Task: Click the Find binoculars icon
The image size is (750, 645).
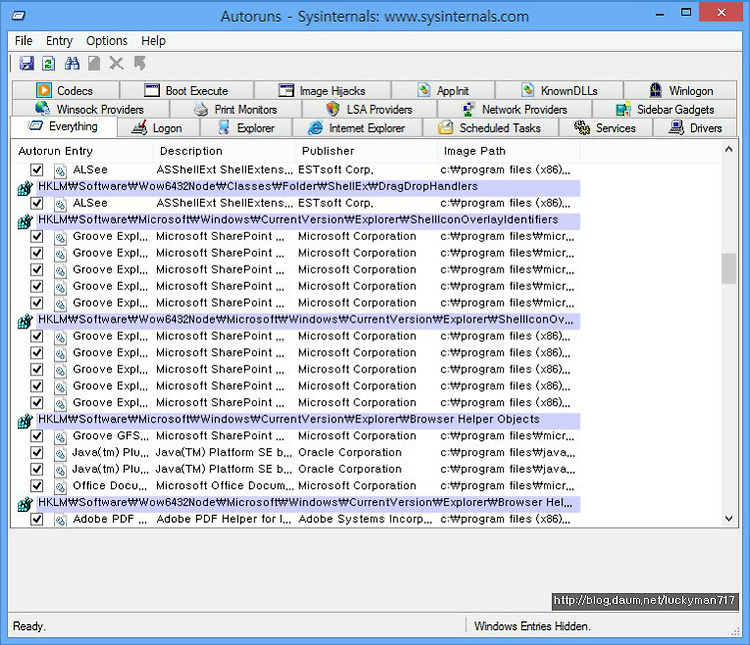Action: tap(72, 63)
